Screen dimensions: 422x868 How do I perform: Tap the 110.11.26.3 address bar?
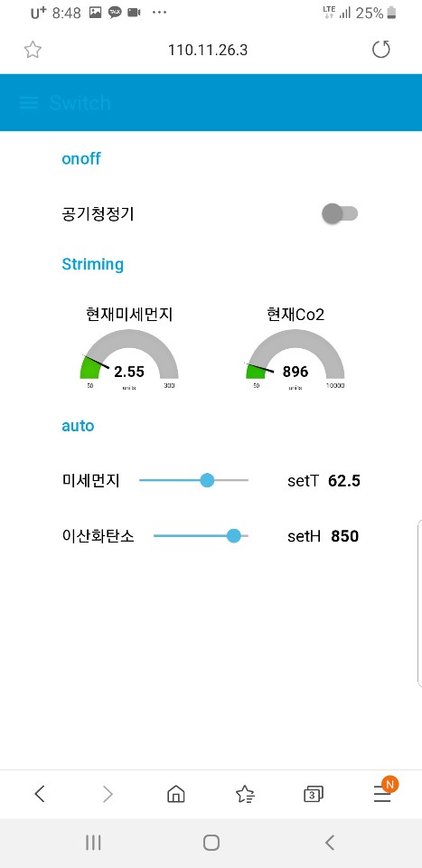208,50
